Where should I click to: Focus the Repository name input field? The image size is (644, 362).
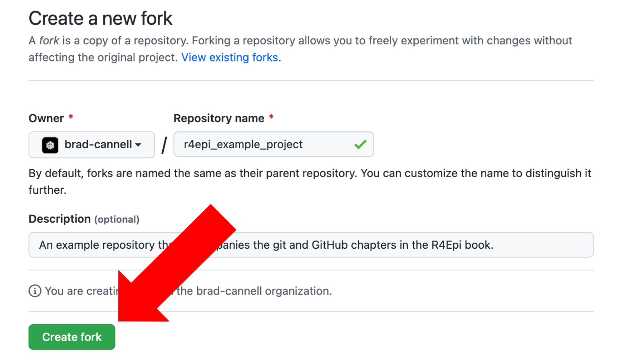(x=274, y=144)
